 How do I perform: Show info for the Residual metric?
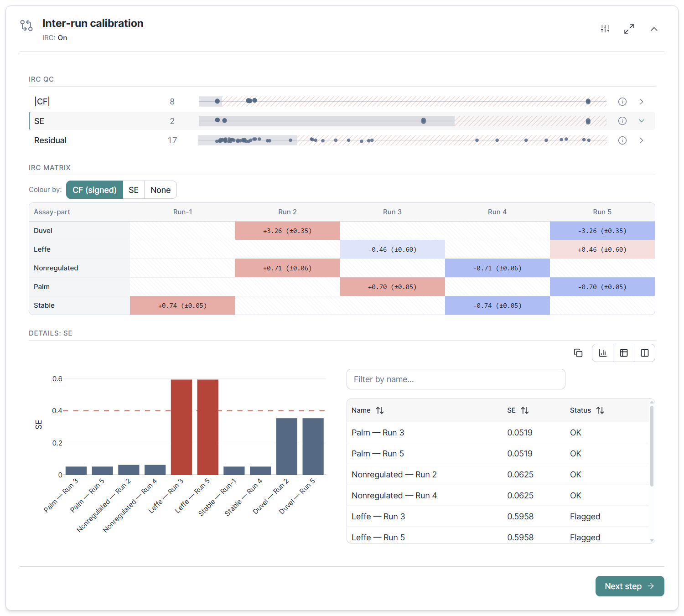[622, 140]
